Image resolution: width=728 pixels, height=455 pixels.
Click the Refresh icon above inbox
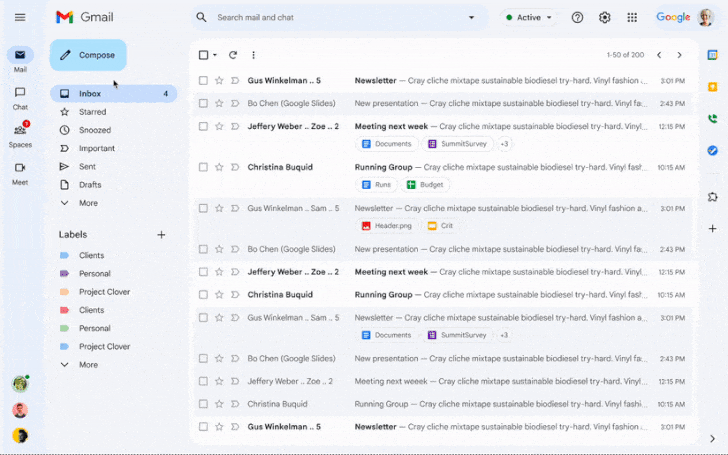click(233, 55)
